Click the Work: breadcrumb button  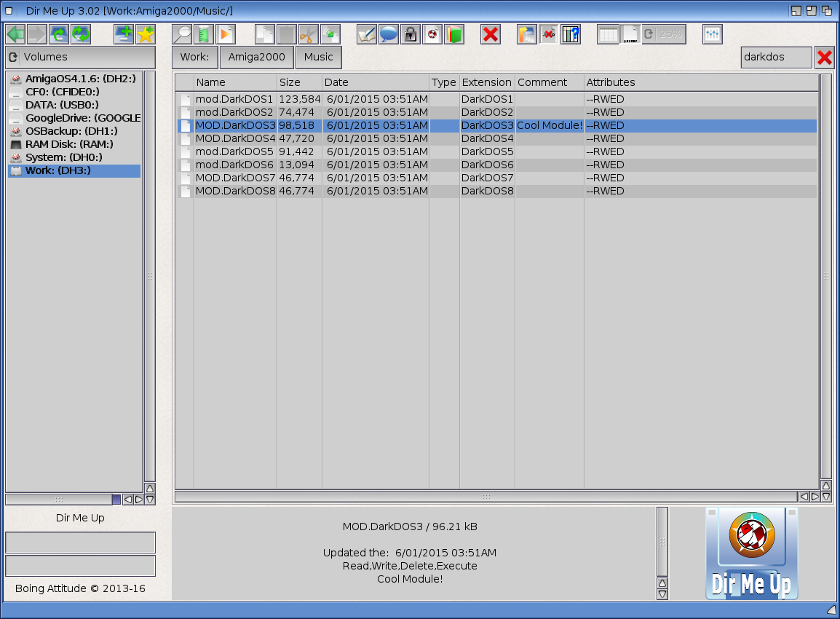coord(195,58)
